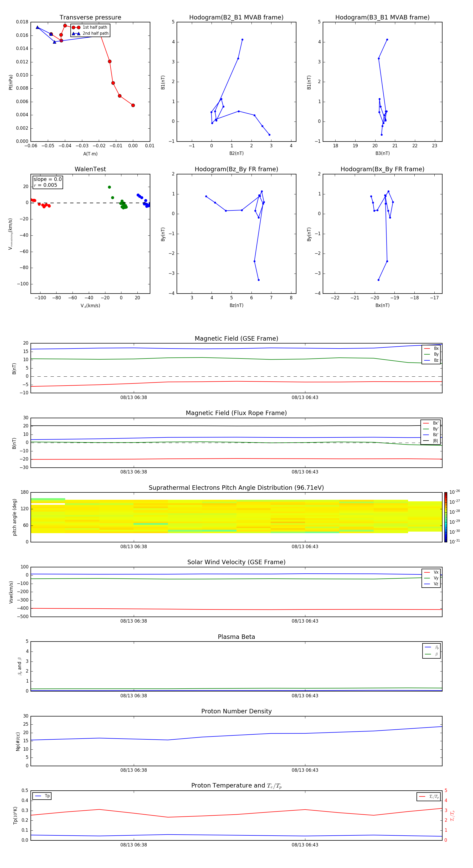Click the 'Bz(nT)' x-axis label

(x=236, y=305)
